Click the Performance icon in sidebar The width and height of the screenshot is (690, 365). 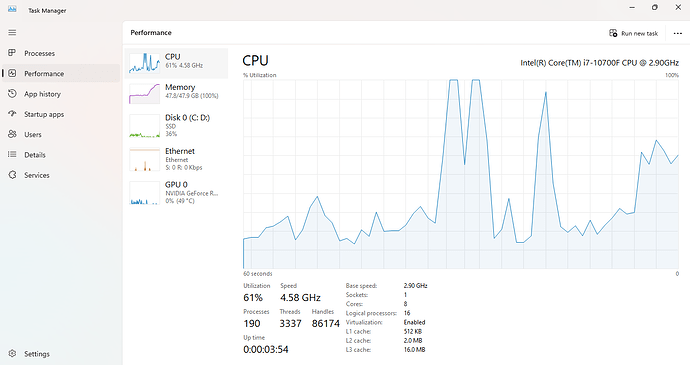(x=12, y=73)
